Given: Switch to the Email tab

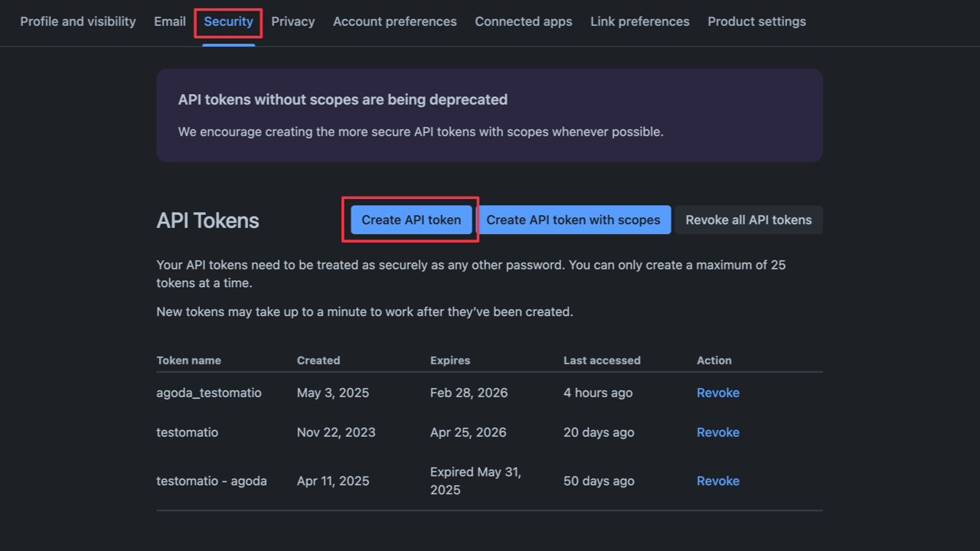Looking at the screenshot, I should (x=170, y=21).
